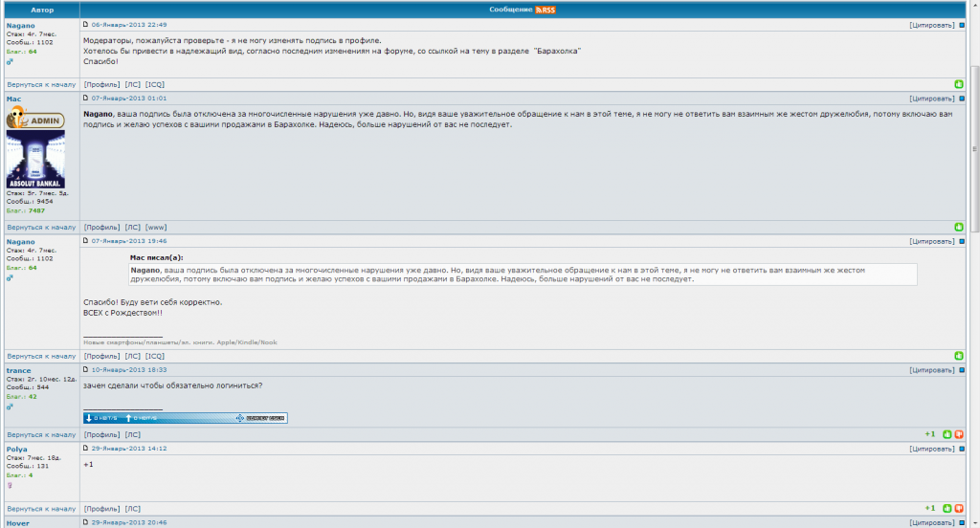This screenshot has width=980, height=528.
Task: Open username link Mac
Action: 13,99
